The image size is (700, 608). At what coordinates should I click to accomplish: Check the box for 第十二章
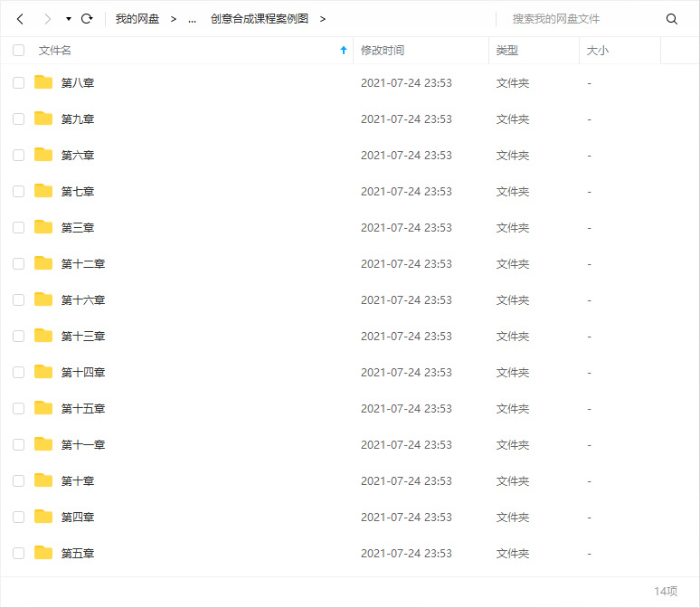[x=18, y=263]
